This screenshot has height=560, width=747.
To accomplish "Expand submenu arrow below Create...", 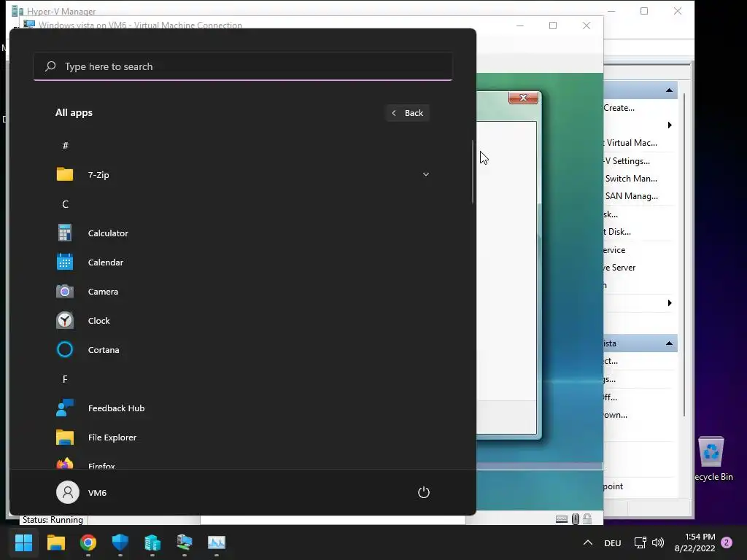I will pos(670,125).
